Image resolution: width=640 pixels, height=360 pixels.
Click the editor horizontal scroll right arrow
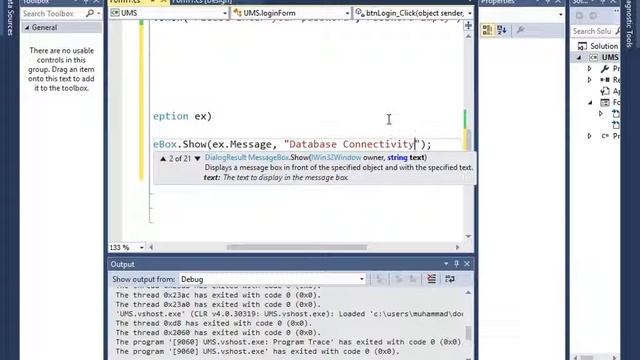click(457, 247)
